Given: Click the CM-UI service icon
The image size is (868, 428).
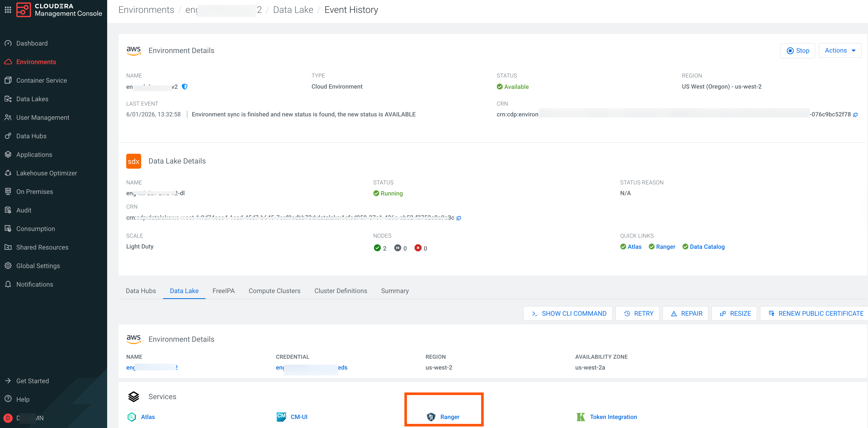Looking at the screenshot, I should [x=281, y=417].
